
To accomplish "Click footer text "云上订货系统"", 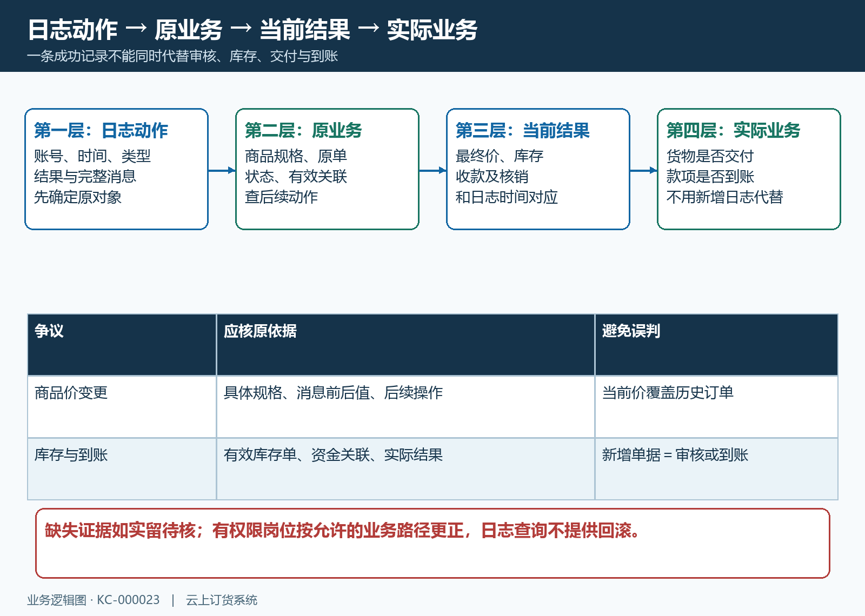I will coord(222,600).
